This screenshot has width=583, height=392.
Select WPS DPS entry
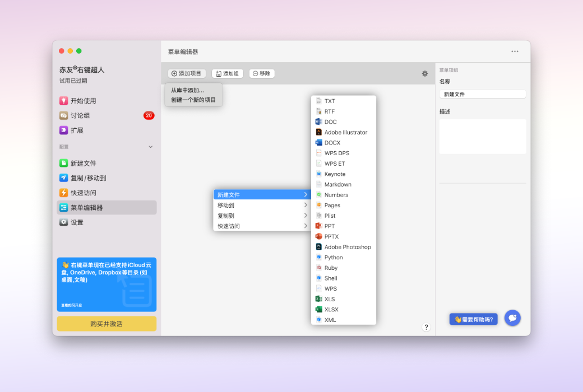pos(344,153)
